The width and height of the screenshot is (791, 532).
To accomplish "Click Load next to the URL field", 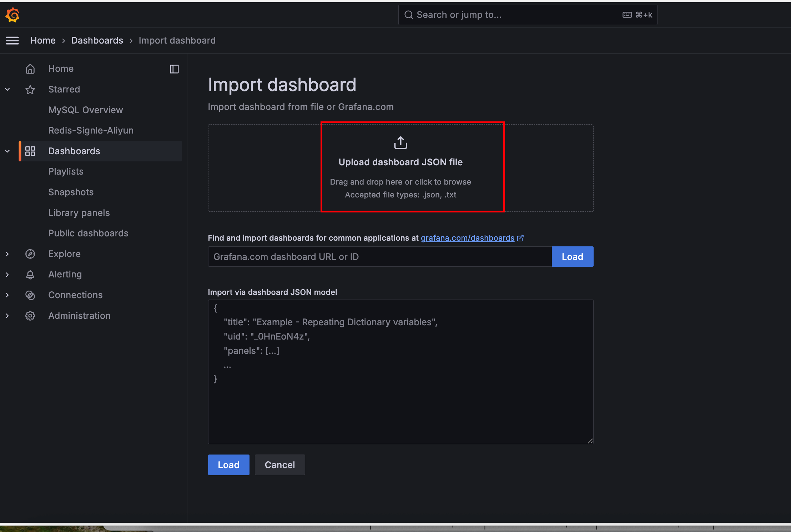I will point(573,257).
